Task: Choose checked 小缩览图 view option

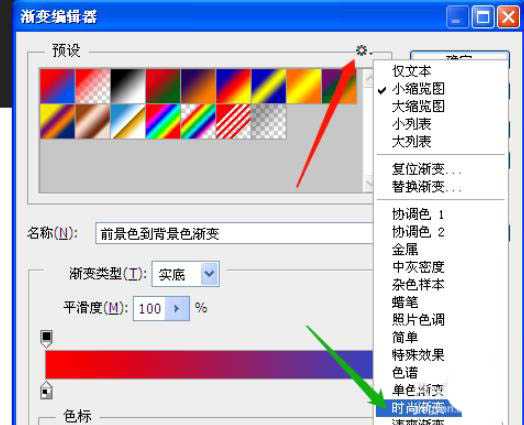Action: point(418,89)
